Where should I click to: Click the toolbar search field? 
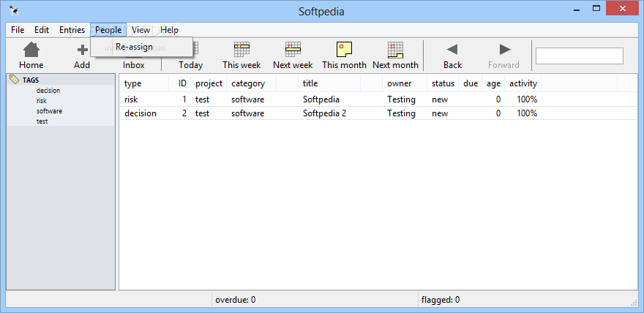[x=580, y=56]
